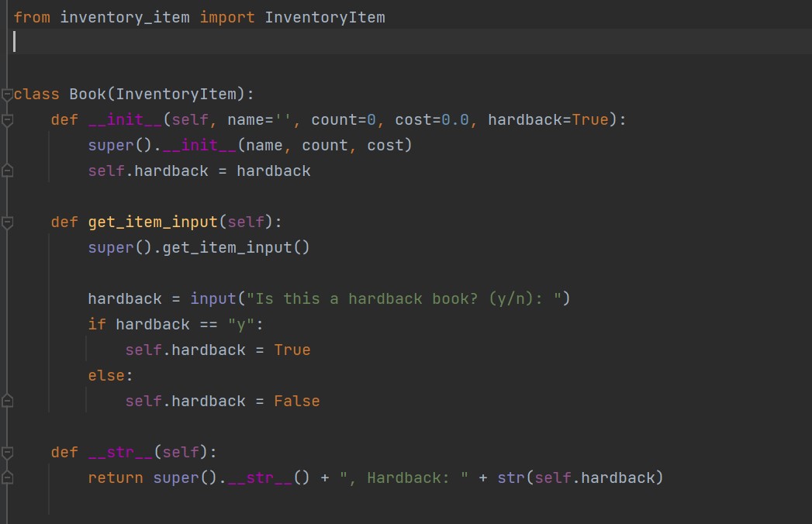Click the 'input' function call
The image size is (812, 524).
[213, 298]
